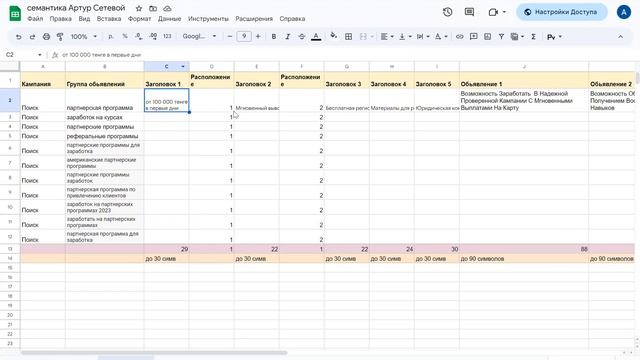Click the redo arrow icon
The height and width of the screenshot is (360, 640).
point(32,37)
